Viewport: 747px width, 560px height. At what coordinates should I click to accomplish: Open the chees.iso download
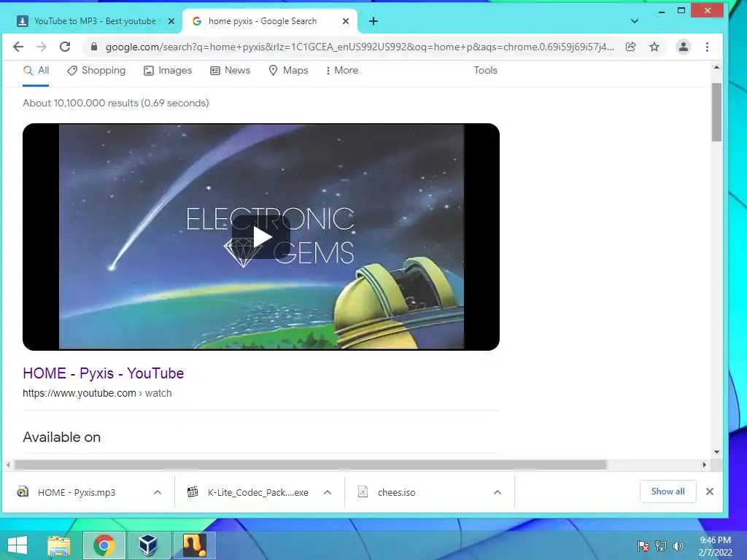pos(396,492)
